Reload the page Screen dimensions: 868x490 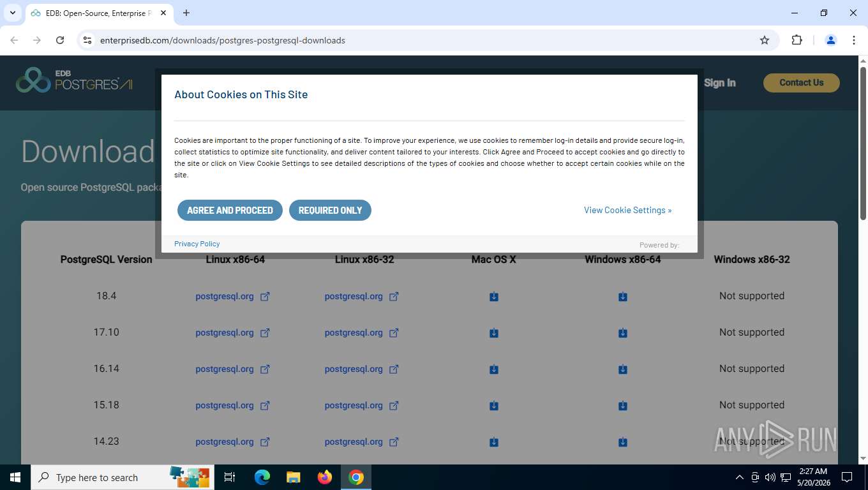pos(60,40)
